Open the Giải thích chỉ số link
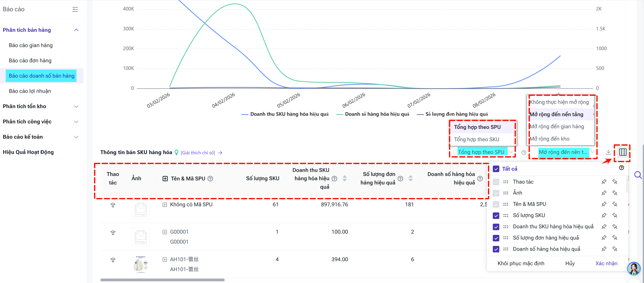The height and width of the screenshot is (283, 644). (198, 153)
